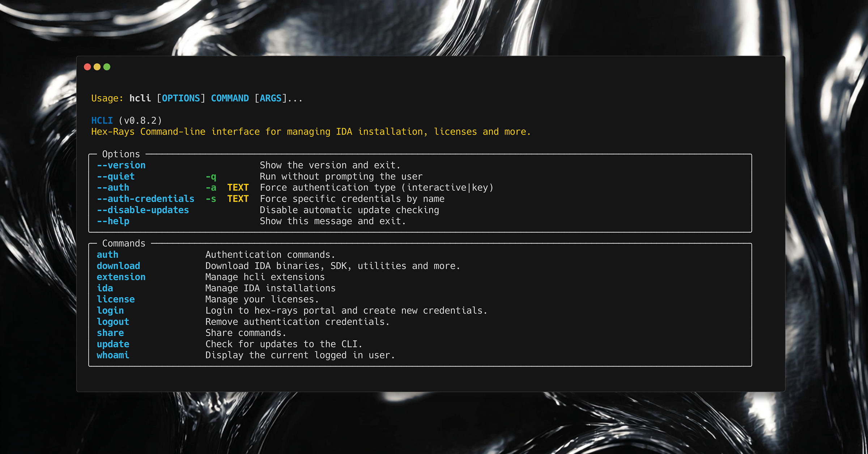Select the auth command entry

107,254
